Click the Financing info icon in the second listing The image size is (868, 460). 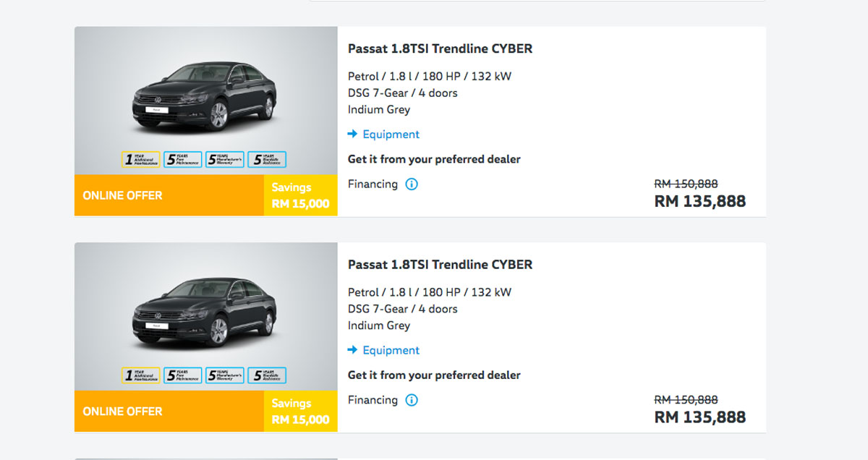[412, 400]
